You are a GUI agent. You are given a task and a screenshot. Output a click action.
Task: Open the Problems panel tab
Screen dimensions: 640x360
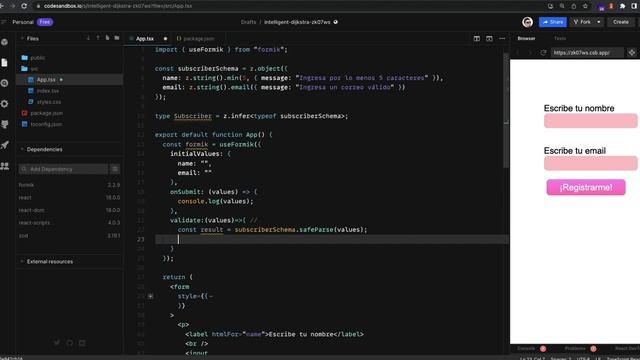pyautogui.click(x=575, y=349)
